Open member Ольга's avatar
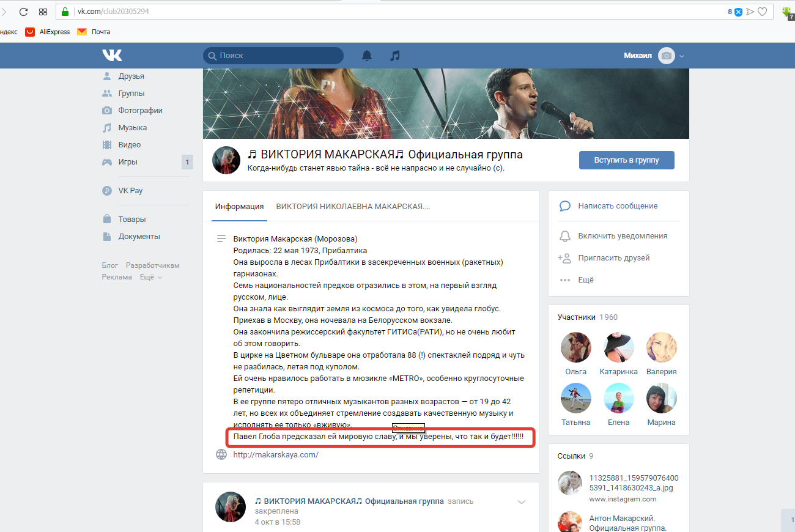 pyautogui.click(x=576, y=347)
